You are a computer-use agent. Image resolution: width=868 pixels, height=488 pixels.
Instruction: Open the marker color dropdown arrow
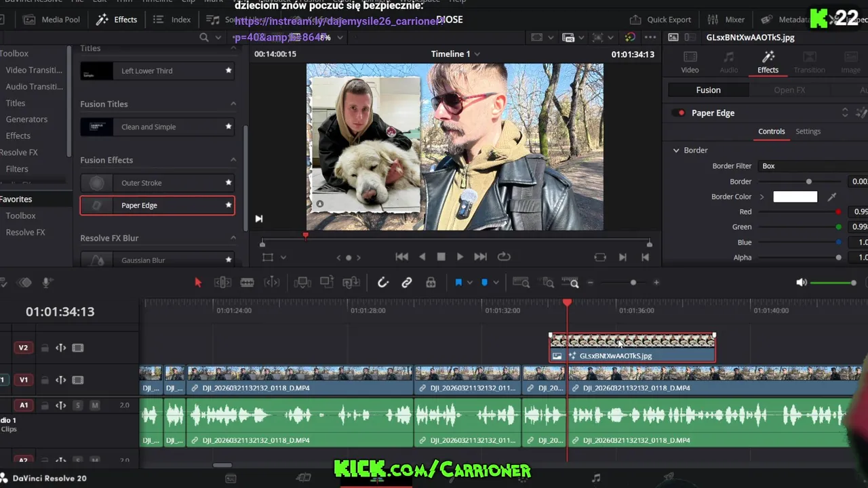point(496,283)
